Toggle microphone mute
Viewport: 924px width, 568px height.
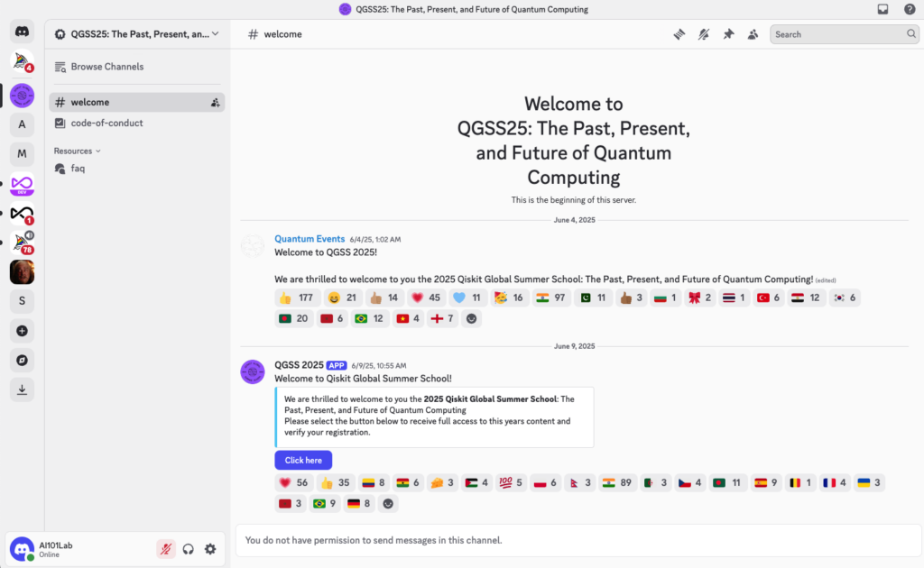(166, 549)
